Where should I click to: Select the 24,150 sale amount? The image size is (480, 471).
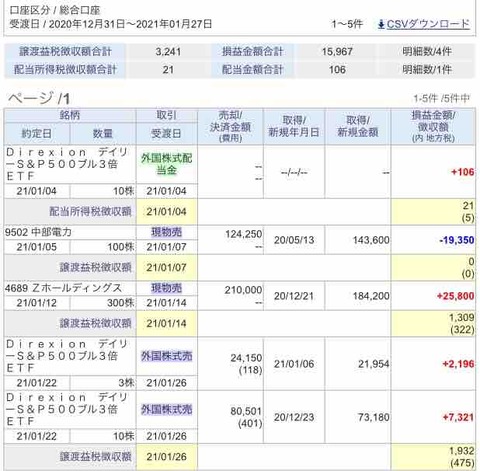click(246, 358)
